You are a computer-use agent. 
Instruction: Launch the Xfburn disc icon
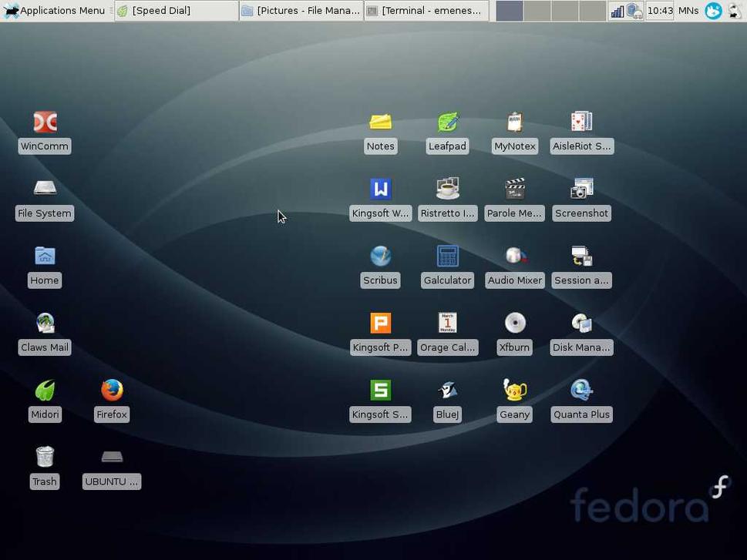515,324
